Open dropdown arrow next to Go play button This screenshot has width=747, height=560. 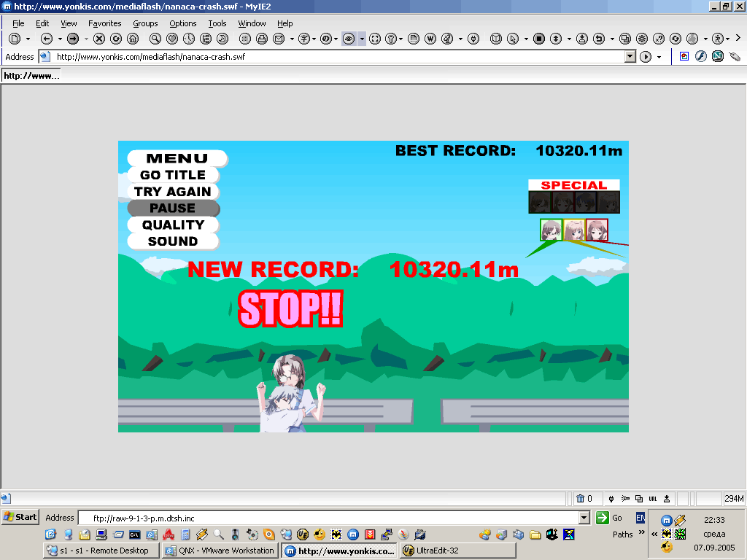(659, 57)
